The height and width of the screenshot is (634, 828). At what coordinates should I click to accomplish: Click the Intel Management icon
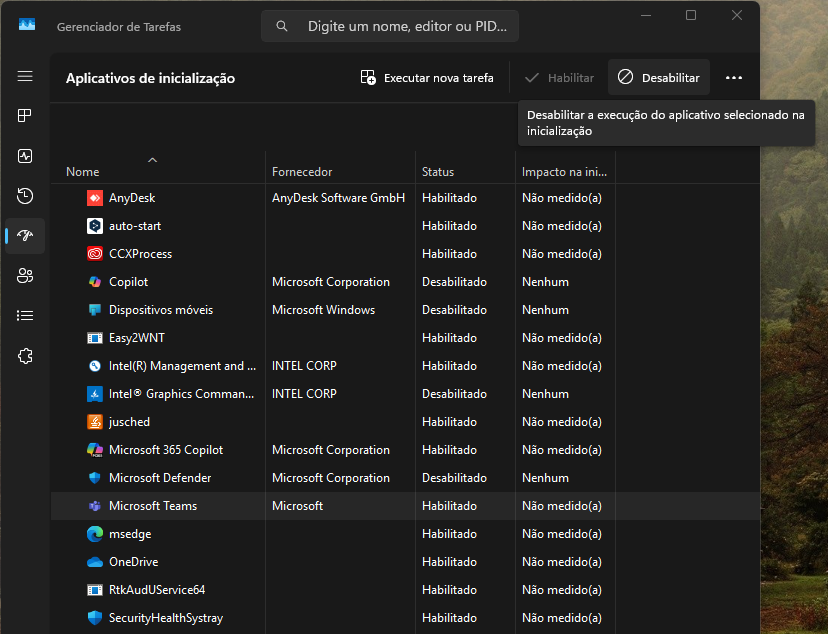[95, 366]
